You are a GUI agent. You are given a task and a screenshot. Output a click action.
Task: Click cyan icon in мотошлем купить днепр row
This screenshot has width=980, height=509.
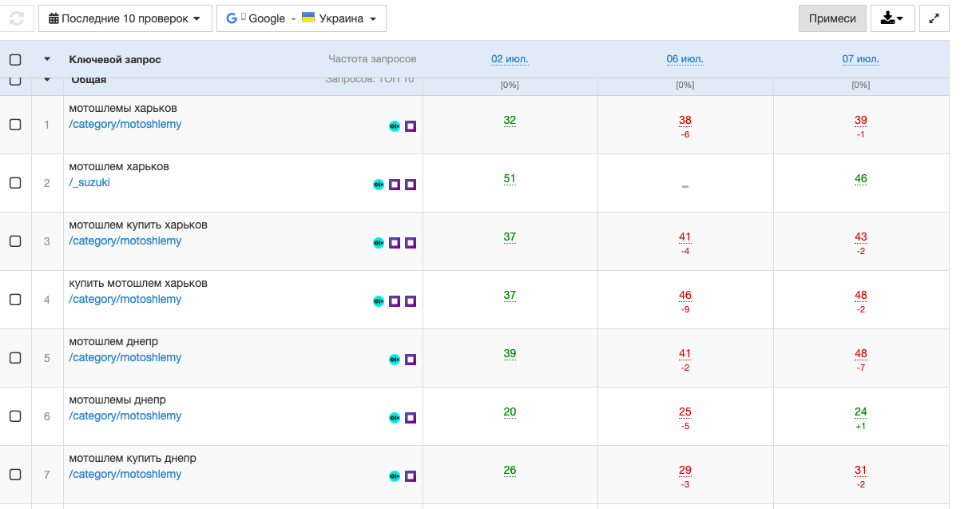(x=394, y=476)
